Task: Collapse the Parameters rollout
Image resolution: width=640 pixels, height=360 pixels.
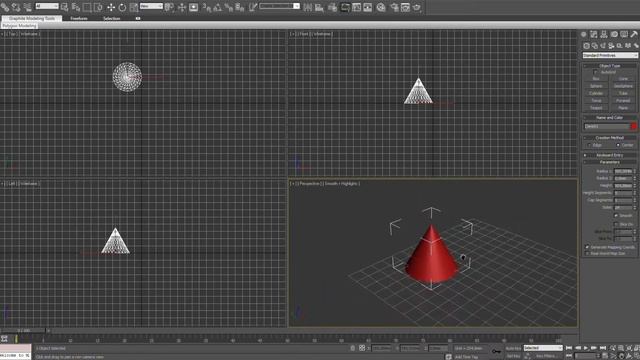Action: 610,162
